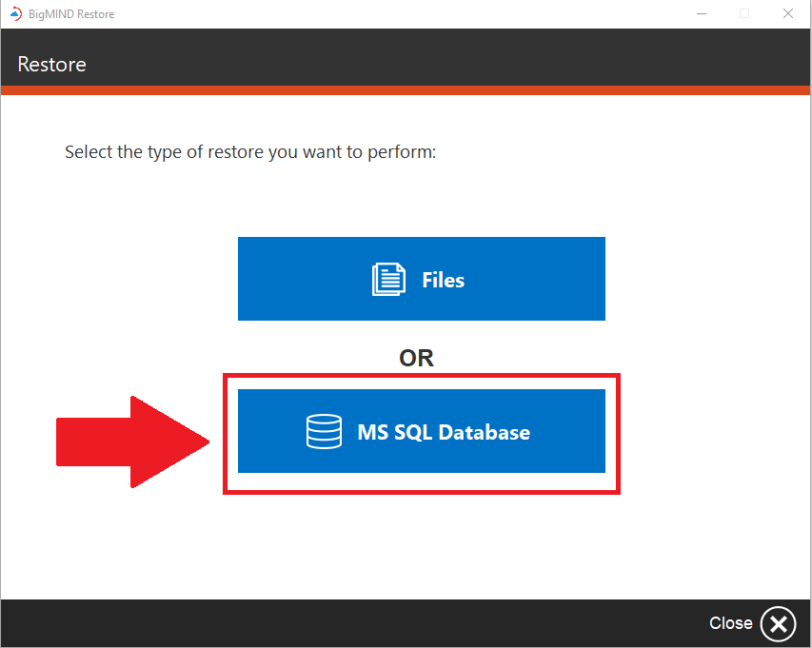Minimize the BigMIND Restore window
This screenshot has height=648, width=812.
click(702, 13)
